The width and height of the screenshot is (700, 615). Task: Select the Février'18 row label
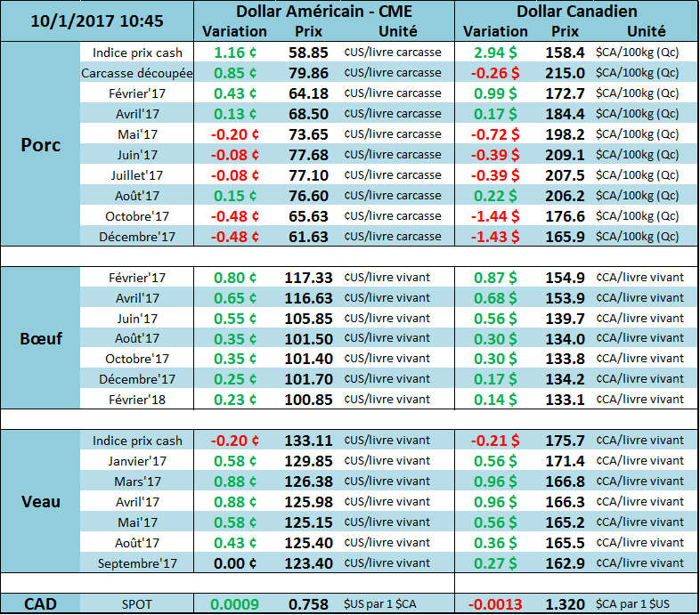click(137, 400)
